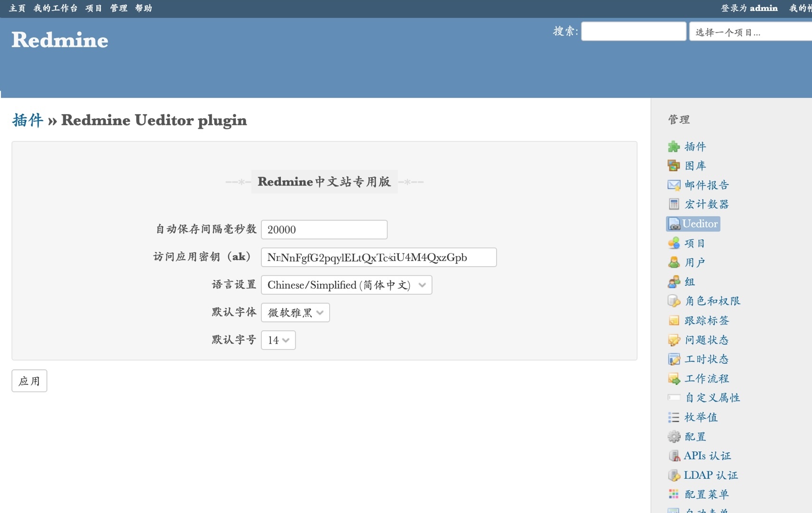Click the Redmine site title
The image size is (812, 513).
[x=60, y=40]
